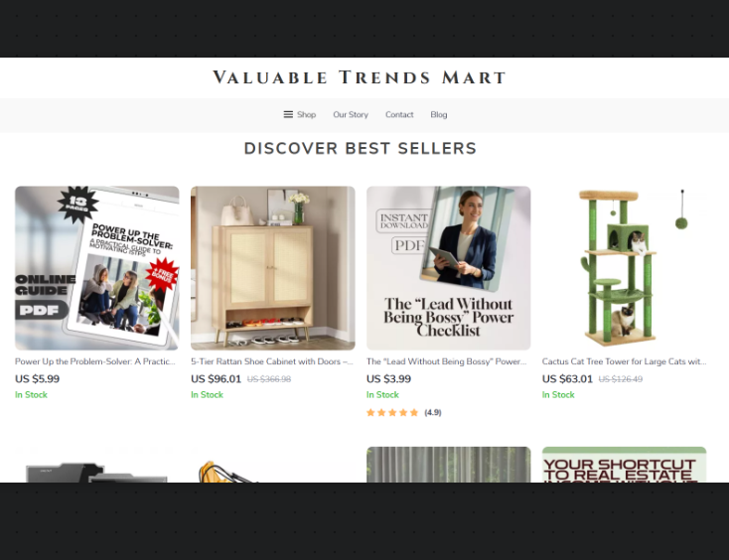Screen dimensions: 729x560
Task: Go to the Contact page
Action: click(399, 114)
